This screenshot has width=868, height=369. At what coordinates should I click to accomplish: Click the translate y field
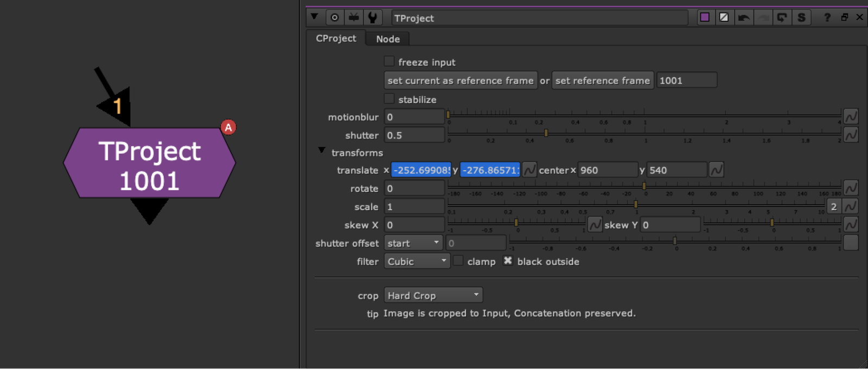point(490,170)
